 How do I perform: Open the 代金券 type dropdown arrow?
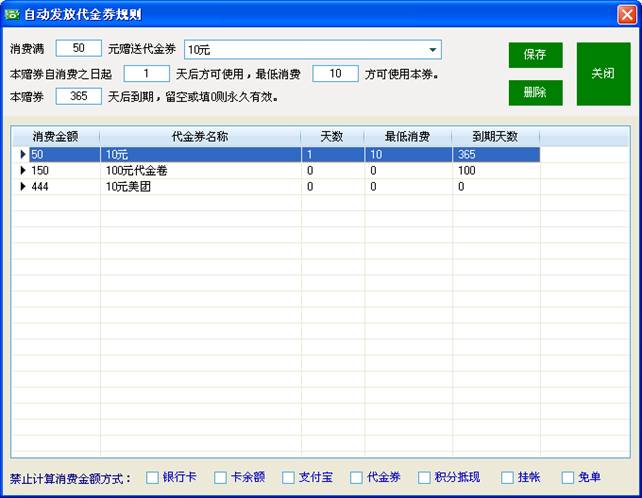[x=433, y=50]
